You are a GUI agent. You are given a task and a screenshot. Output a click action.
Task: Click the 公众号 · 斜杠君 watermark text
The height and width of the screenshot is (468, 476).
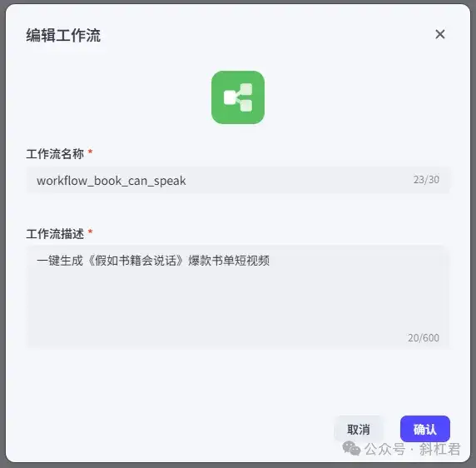point(413,449)
